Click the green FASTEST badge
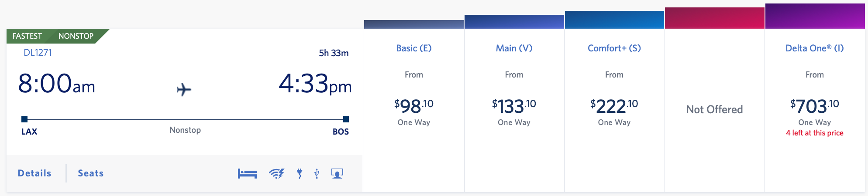 [27, 36]
